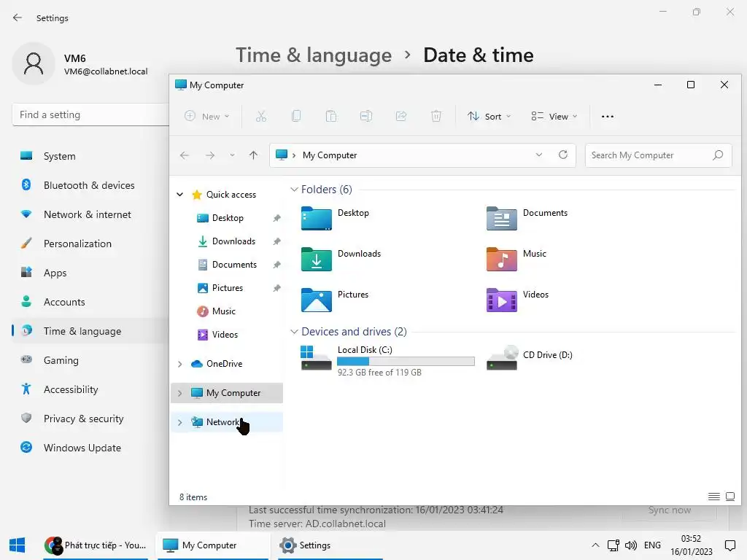Click the Paste clipboard icon
Screen dimensions: 747x560
[331, 116]
